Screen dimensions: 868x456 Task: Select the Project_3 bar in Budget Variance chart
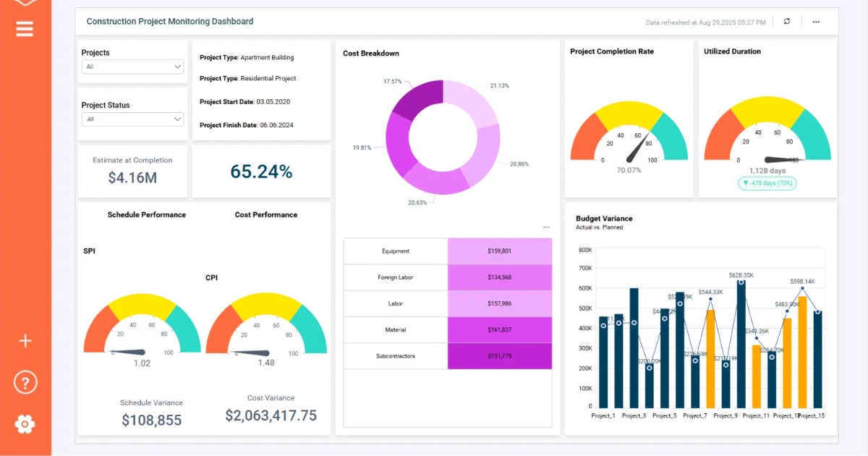[x=634, y=347]
